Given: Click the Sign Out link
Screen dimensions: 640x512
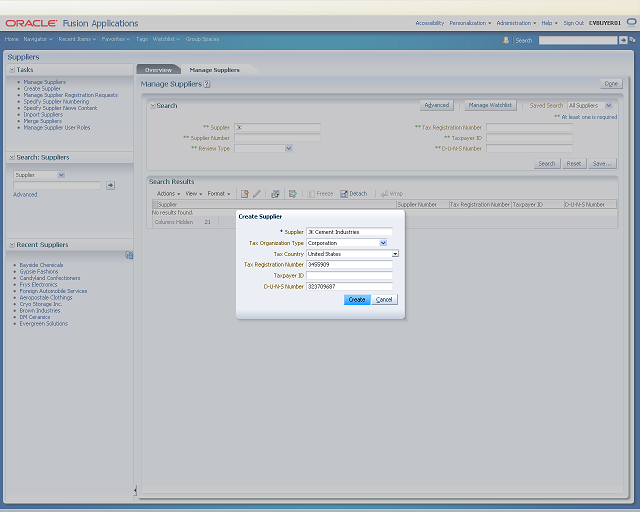Looking at the screenshot, I should tap(573, 23).
